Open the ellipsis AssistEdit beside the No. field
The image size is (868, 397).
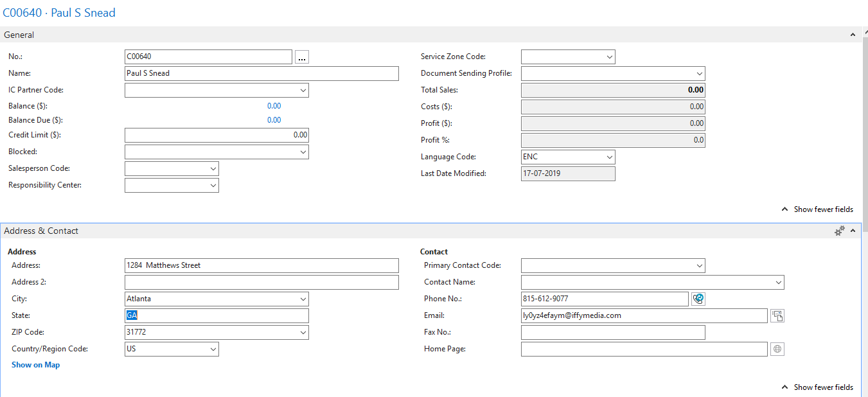pyautogui.click(x=301, y=57)
